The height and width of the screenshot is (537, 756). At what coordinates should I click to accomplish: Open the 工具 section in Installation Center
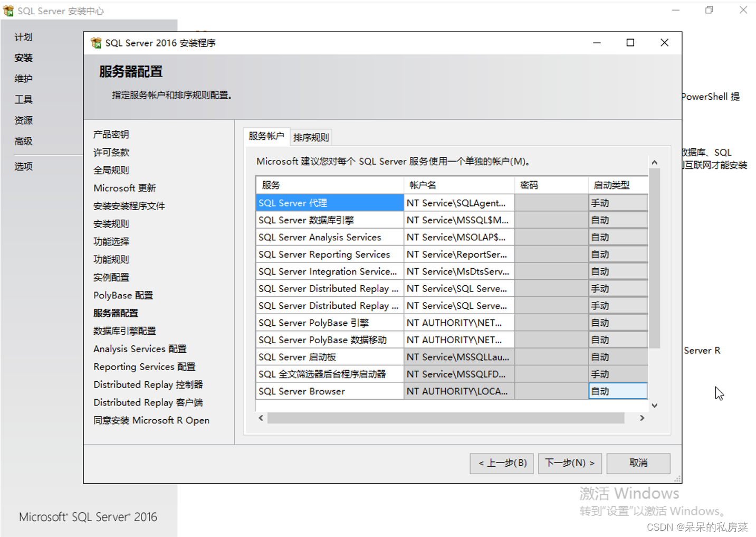[x=23, y=99]
